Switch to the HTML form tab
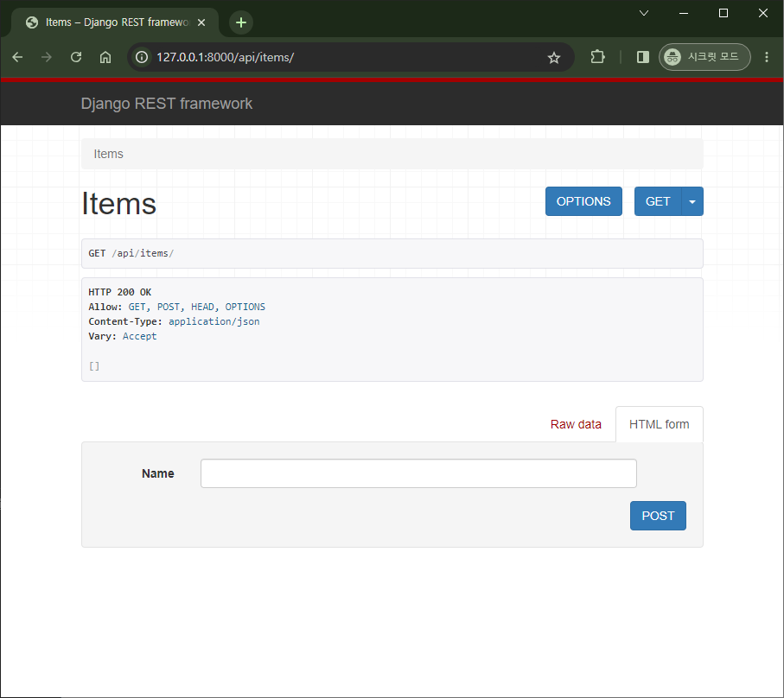Viewport: 784px width, 698px height. (x=659, y=424)
